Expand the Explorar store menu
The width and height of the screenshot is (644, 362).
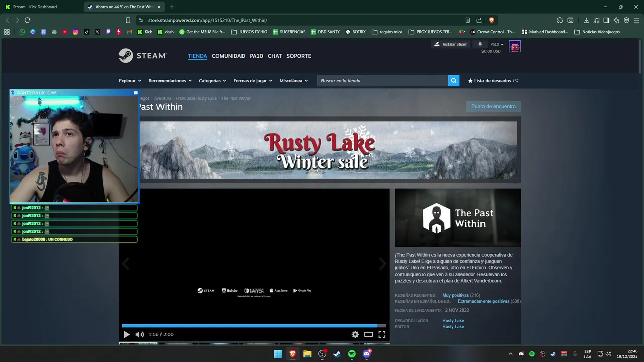[130, 81]
